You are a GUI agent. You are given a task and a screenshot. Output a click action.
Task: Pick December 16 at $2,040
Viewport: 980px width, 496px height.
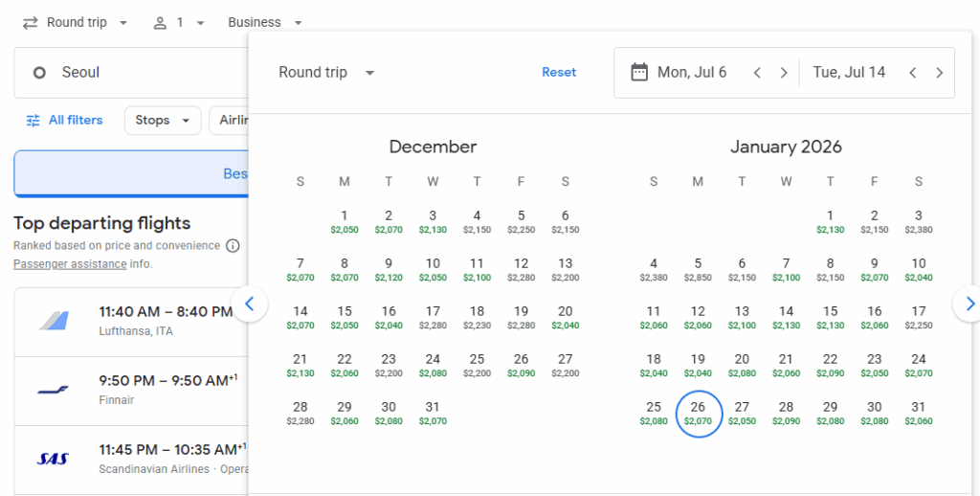click(x=389, y=317)
